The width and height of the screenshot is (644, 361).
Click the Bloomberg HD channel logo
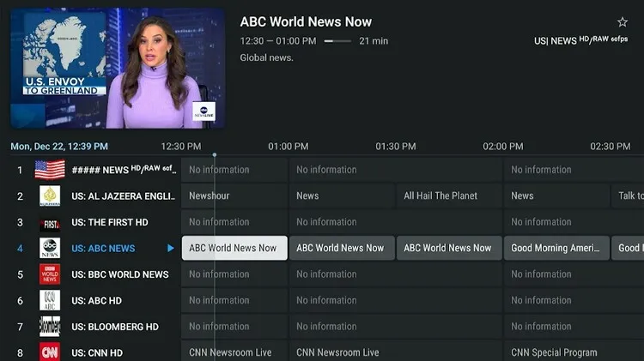50,327
